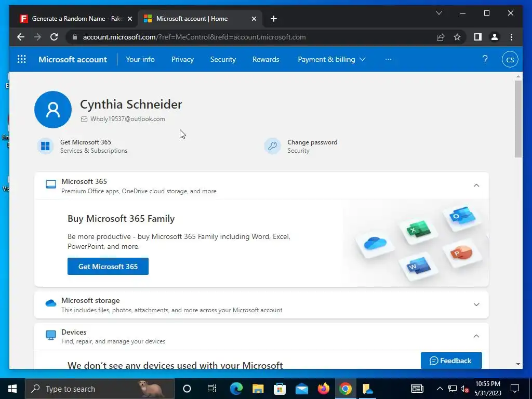Click the muted volume tray icon

[x=464, y=389]
